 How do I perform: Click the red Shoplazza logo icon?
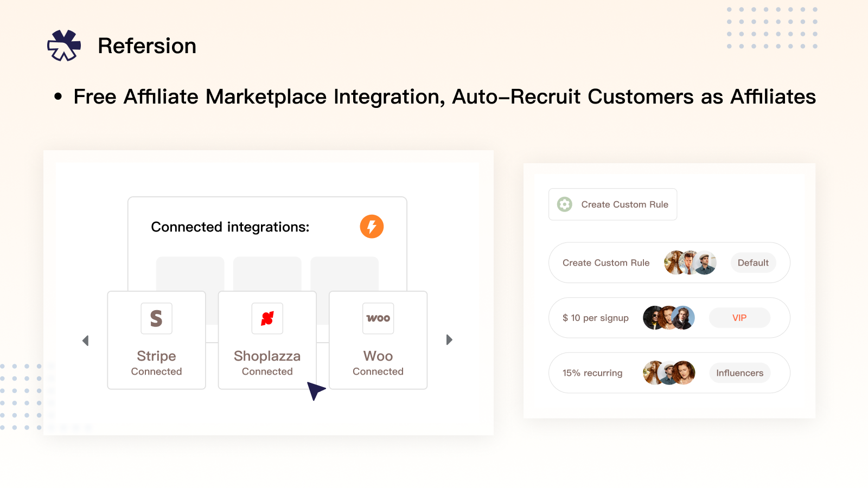(267, 318)
